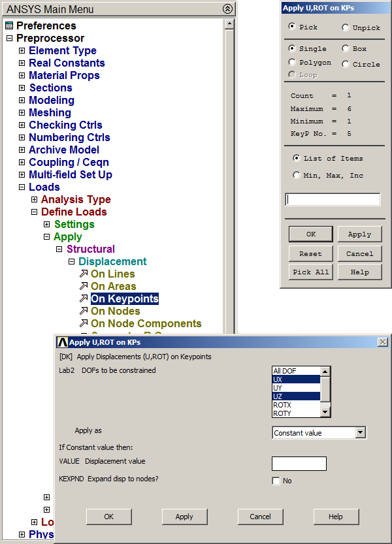Select On Nodes menu entry
Screen dimensions: 392x544
(115, 312)
